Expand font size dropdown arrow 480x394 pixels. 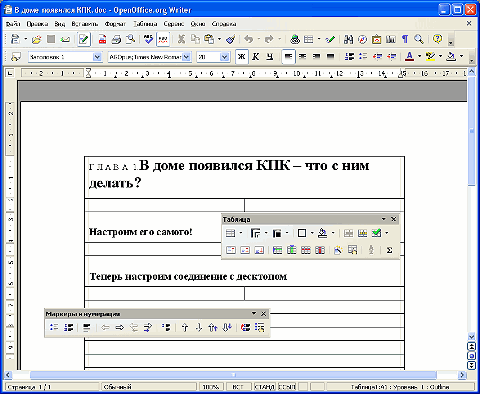pos(225,57)
